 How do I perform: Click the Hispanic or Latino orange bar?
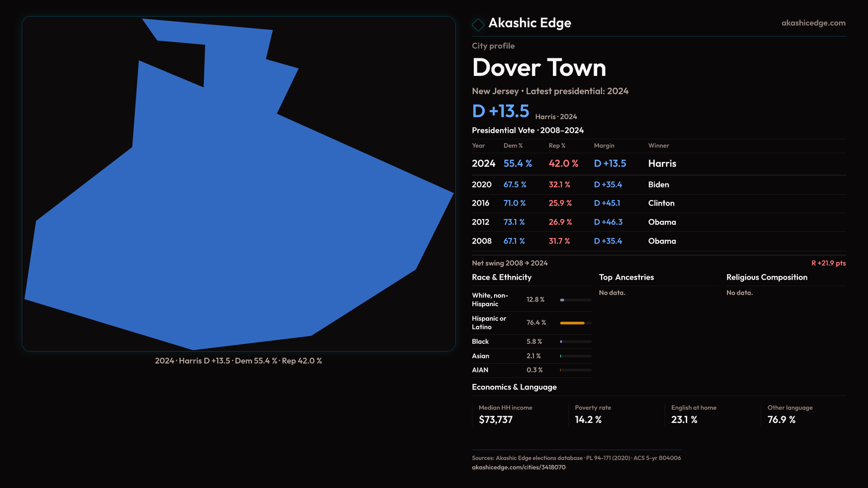click(572, 323)
